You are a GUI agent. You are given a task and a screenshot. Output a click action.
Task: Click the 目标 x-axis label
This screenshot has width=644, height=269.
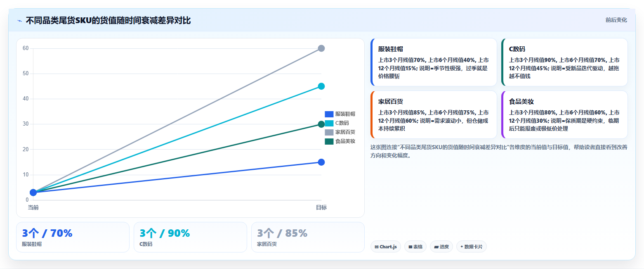pos(321,207)
